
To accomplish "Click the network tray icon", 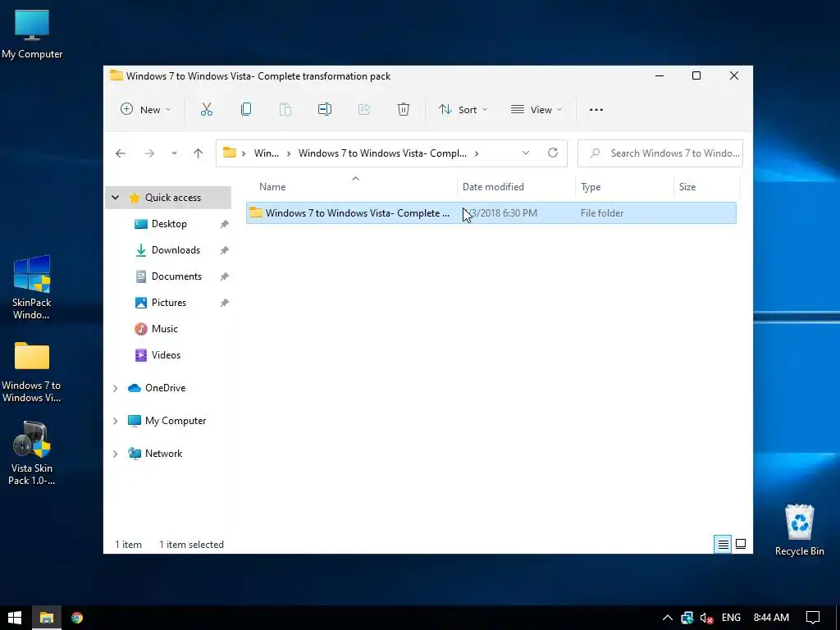I will point(687,618).
